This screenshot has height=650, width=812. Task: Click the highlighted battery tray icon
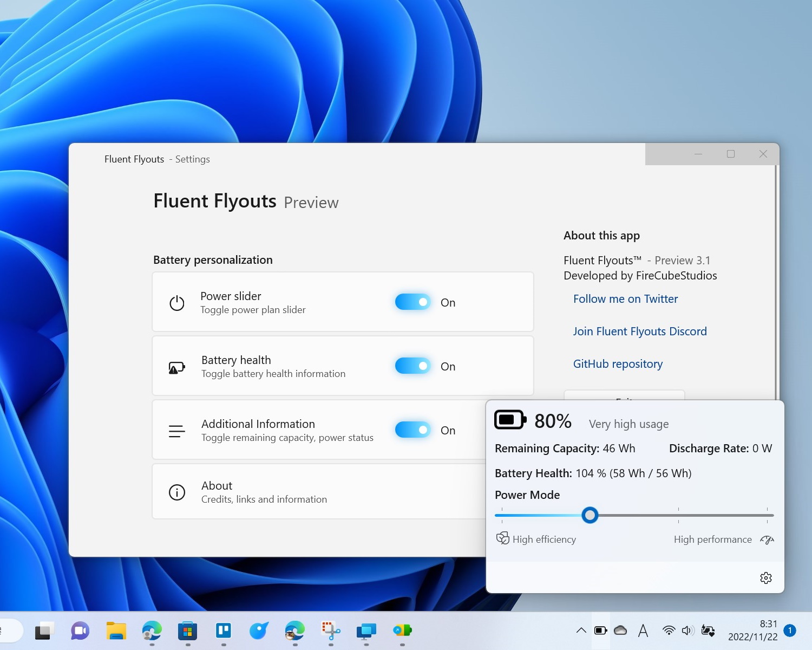tap(601, 630)
